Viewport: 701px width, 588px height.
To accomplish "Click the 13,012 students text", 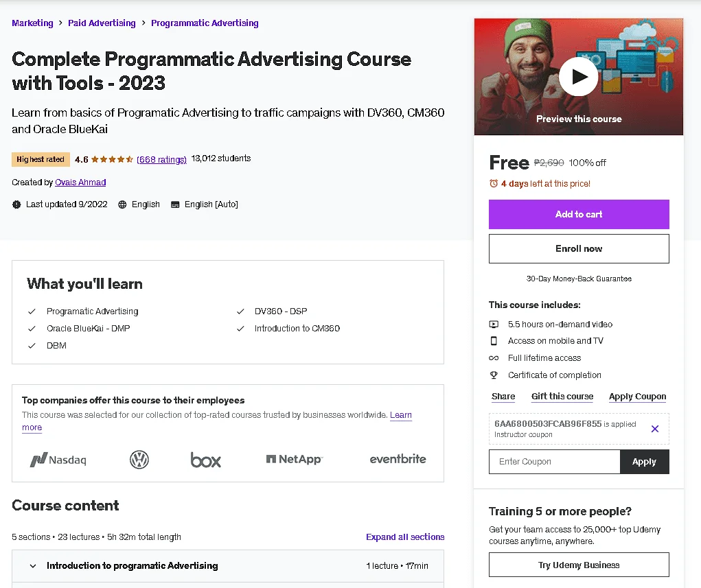I will (221, 158).
